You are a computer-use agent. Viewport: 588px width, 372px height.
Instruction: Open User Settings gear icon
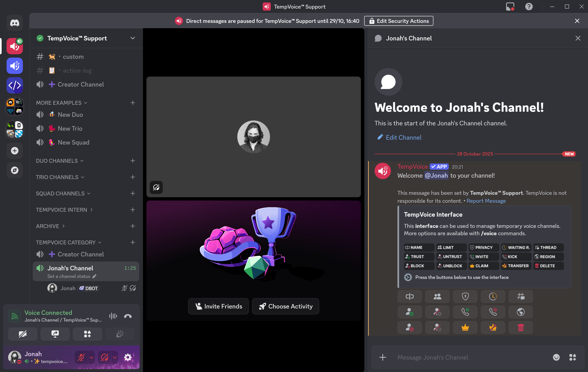128,357
